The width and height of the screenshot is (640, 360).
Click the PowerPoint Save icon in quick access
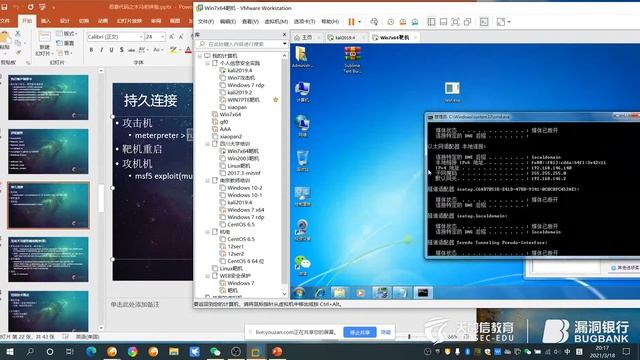(4, 7)
